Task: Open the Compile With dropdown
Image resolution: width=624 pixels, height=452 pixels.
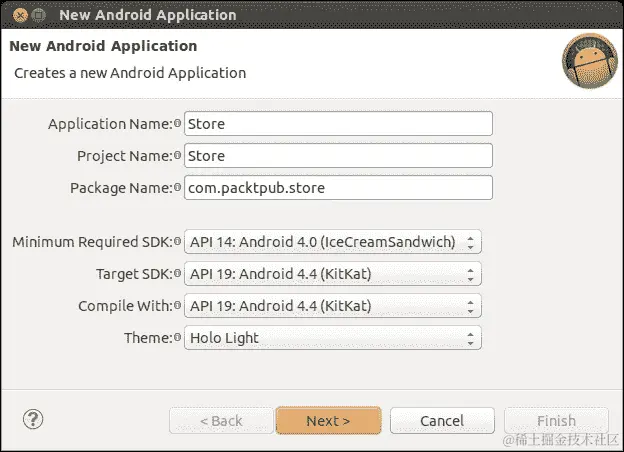Action: [x=333, y=306]
